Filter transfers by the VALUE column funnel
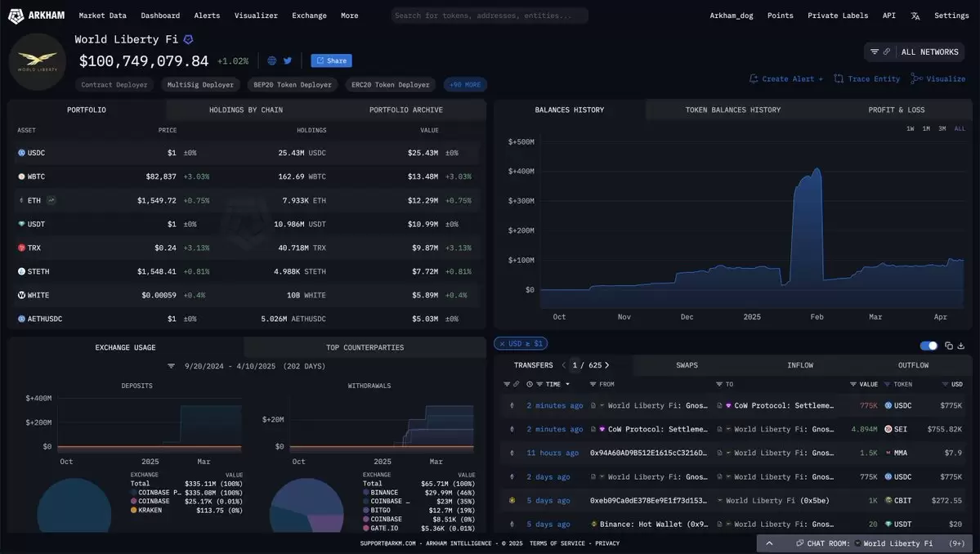 [x=853, y=384]
